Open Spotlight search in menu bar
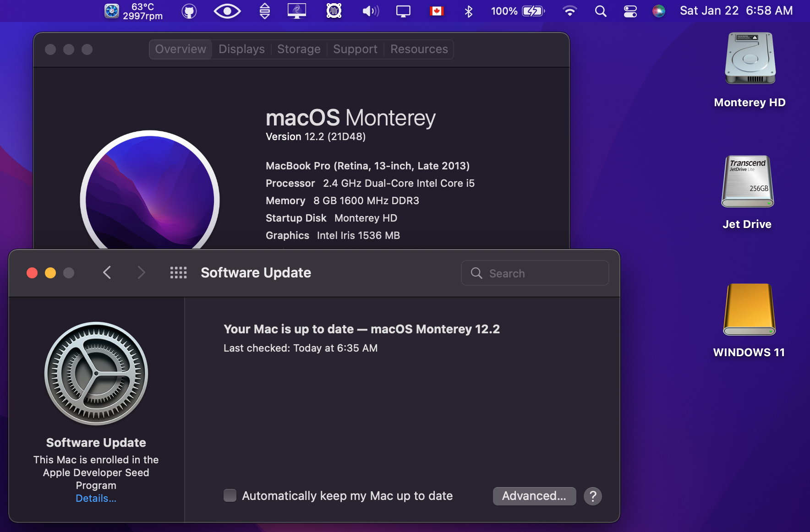The width and height of the screenshot is (810, 532). 601,11
